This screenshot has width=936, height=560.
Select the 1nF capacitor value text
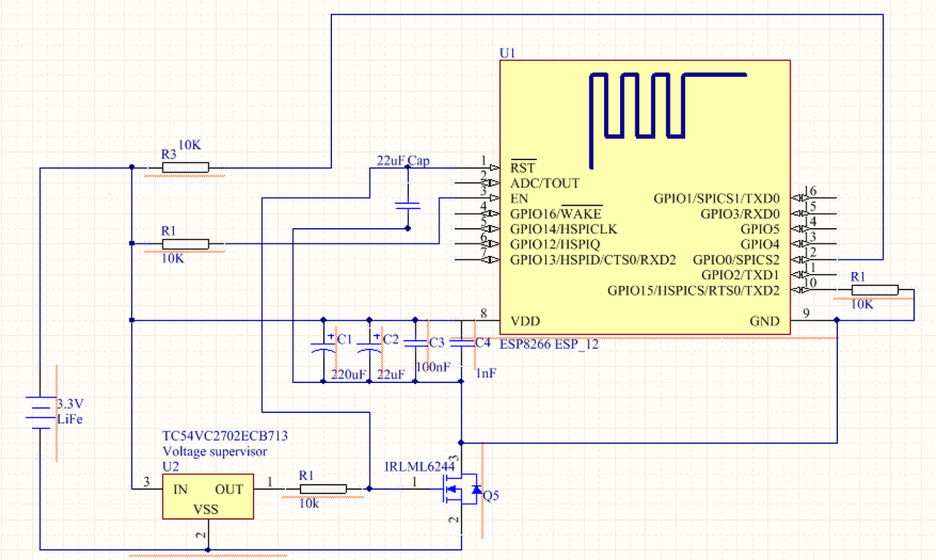tap(486, 373)
